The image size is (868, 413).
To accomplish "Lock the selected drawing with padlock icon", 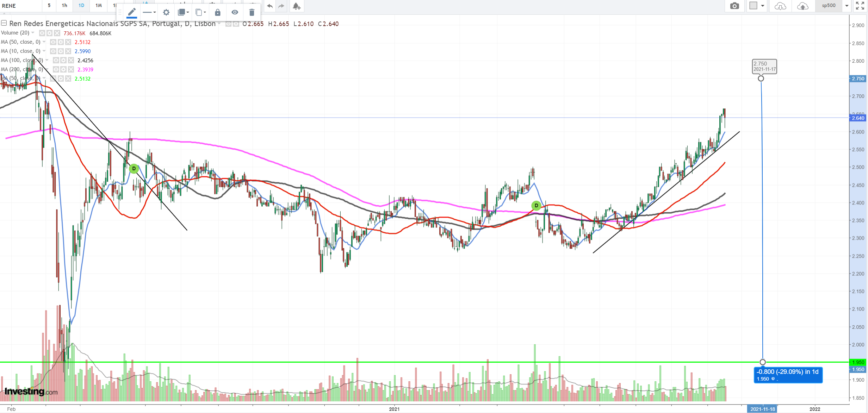I will 217,12.
